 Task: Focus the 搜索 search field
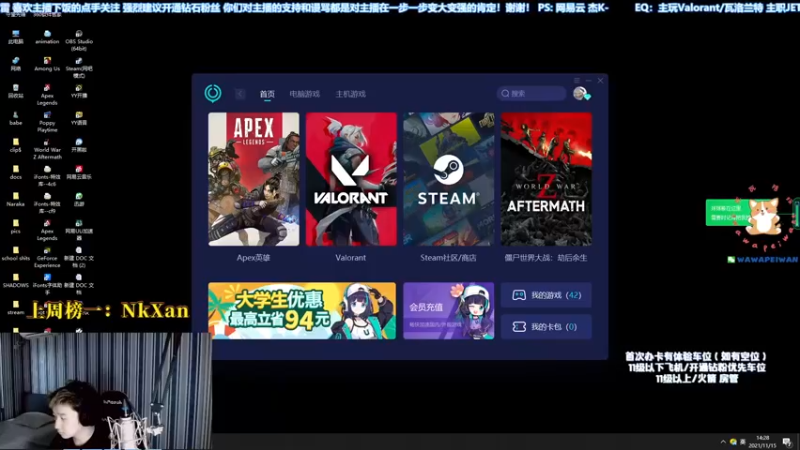click(531, 93)
